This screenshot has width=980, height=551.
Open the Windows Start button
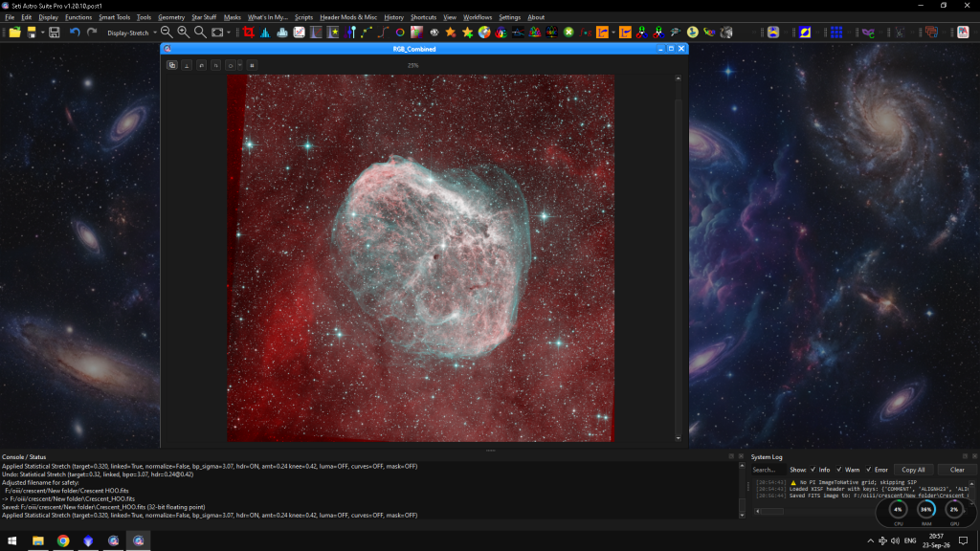(x=11, y=541)
